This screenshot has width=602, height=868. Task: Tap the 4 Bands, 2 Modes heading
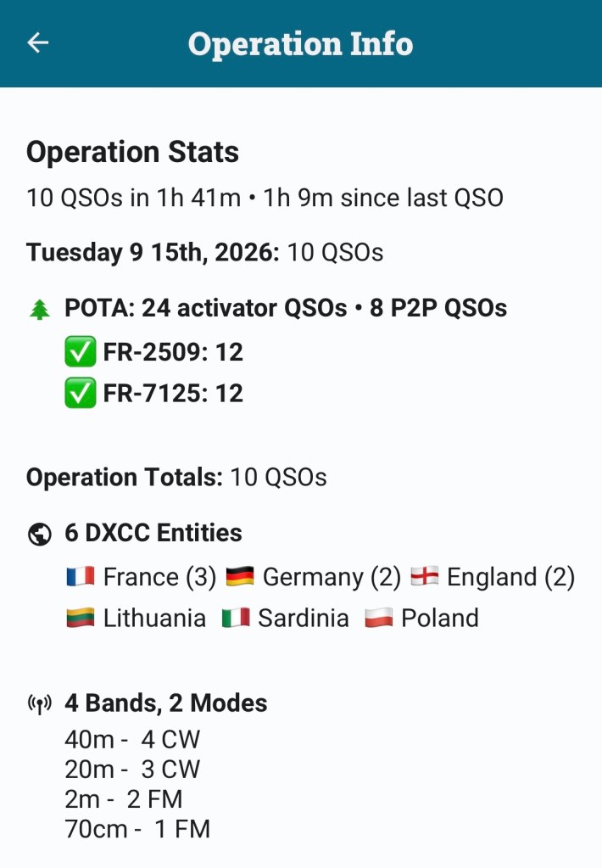pos(166,703)
